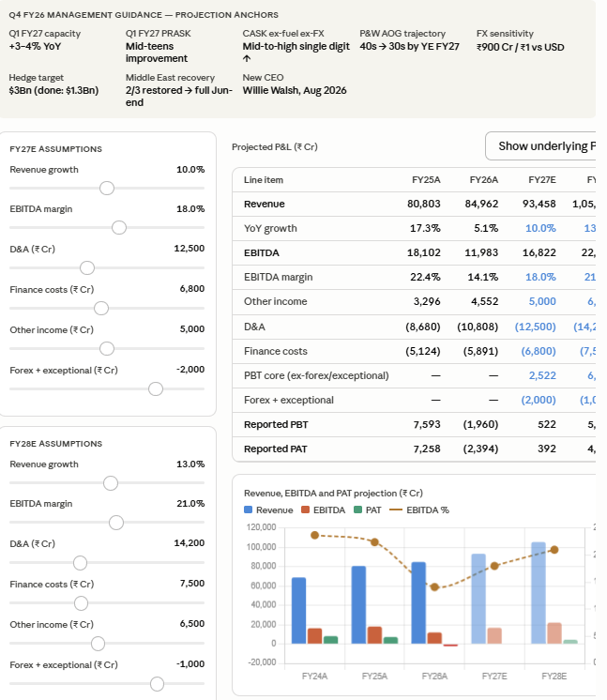Select FY27E Reported PAT 392 cell
This screenshot has width=607, height=700.
[547, 449]
